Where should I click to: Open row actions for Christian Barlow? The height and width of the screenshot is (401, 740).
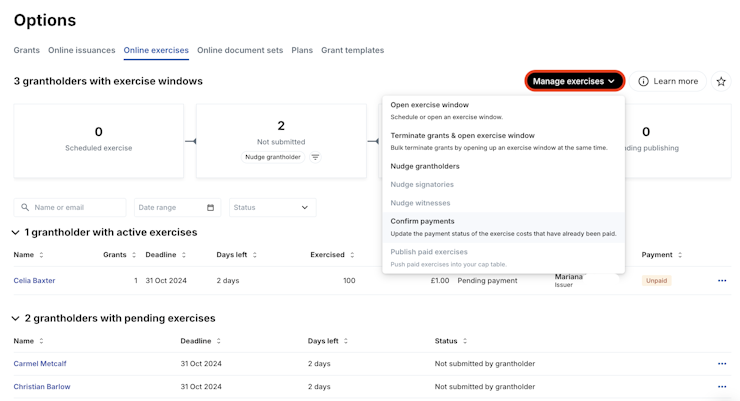pos(722,387)
